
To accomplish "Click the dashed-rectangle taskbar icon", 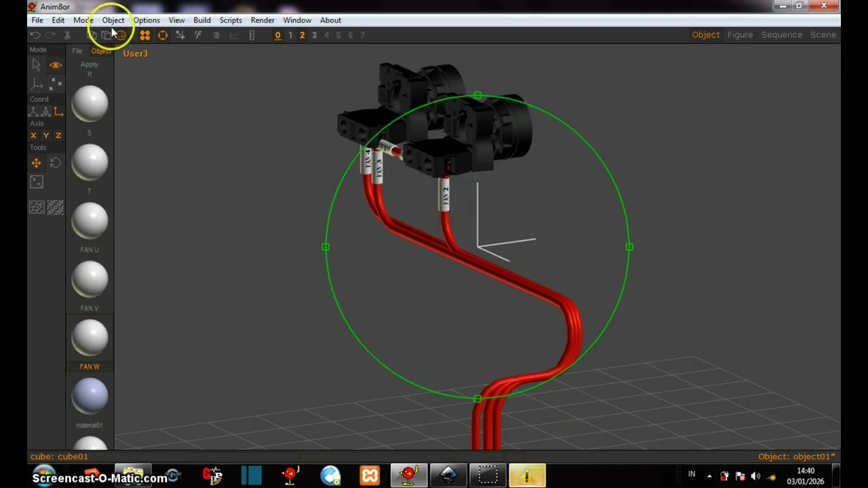I will [488, 476].
